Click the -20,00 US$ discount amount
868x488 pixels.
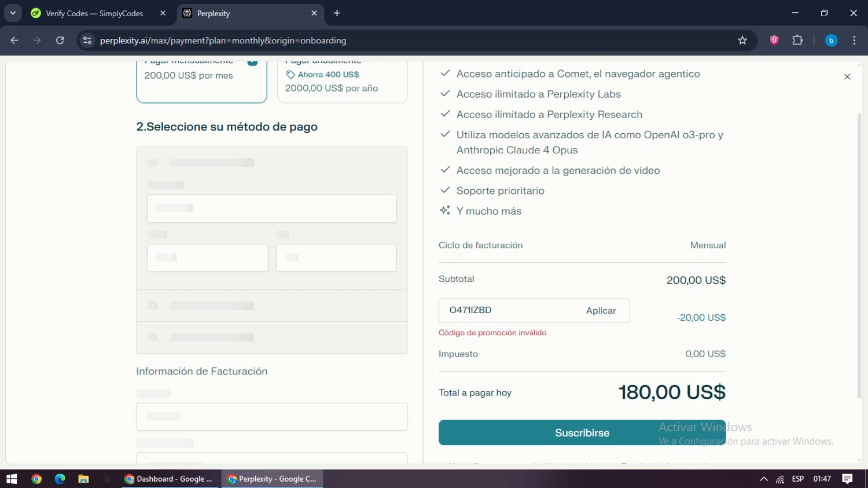pos(701,318)
